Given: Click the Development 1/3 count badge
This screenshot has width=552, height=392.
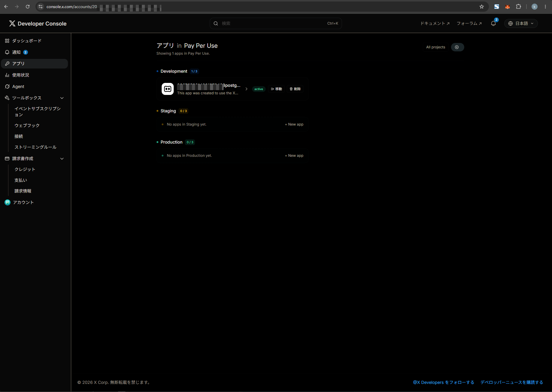Looking at the screenshot, I should click(194, 71).
